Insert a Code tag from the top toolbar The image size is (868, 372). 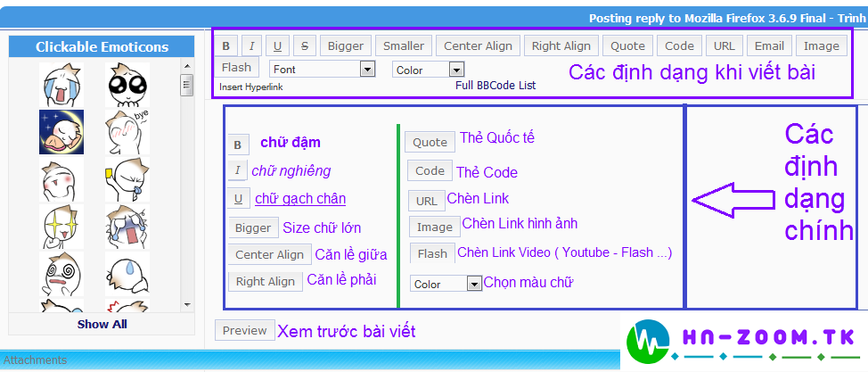(x=680, y=46)
